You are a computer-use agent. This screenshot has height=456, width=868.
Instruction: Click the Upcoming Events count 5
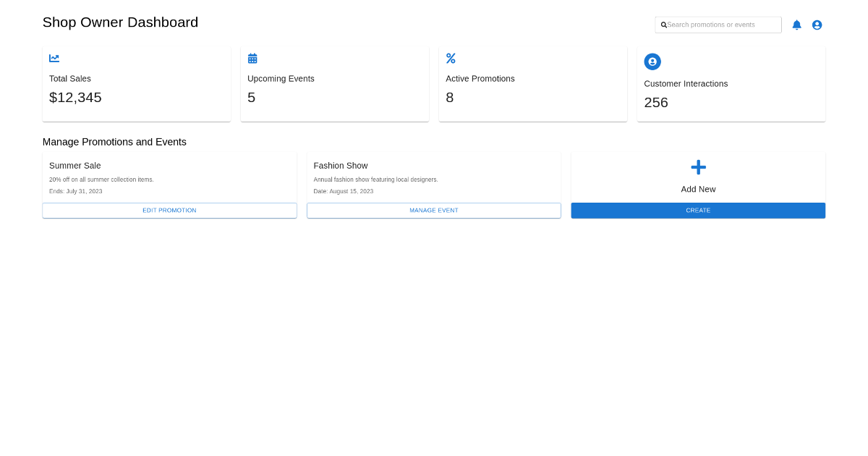pyautogui.click(x=251, y=97)
